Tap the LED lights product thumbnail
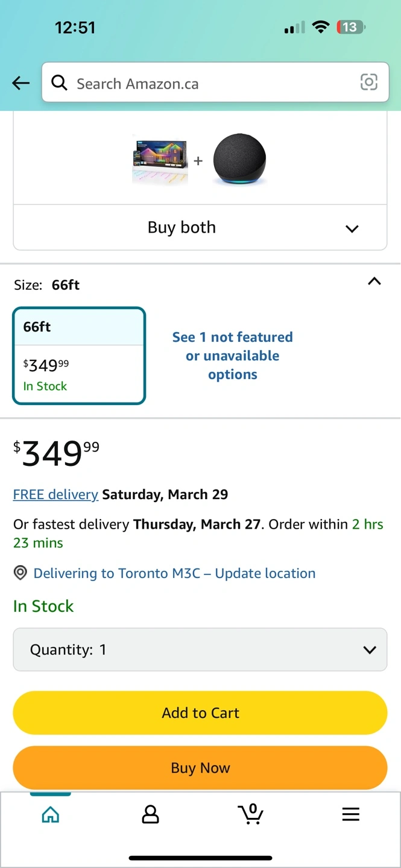 point(160,159)
